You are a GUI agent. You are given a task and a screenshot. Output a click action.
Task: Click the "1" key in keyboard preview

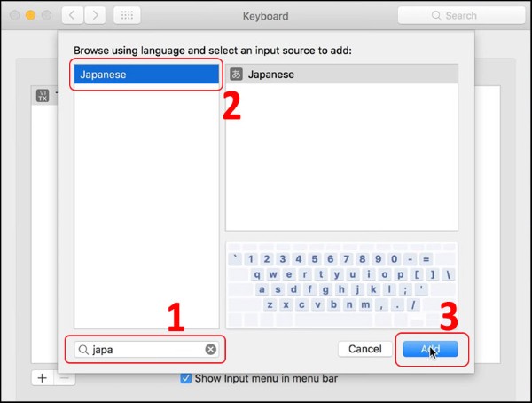251,259
